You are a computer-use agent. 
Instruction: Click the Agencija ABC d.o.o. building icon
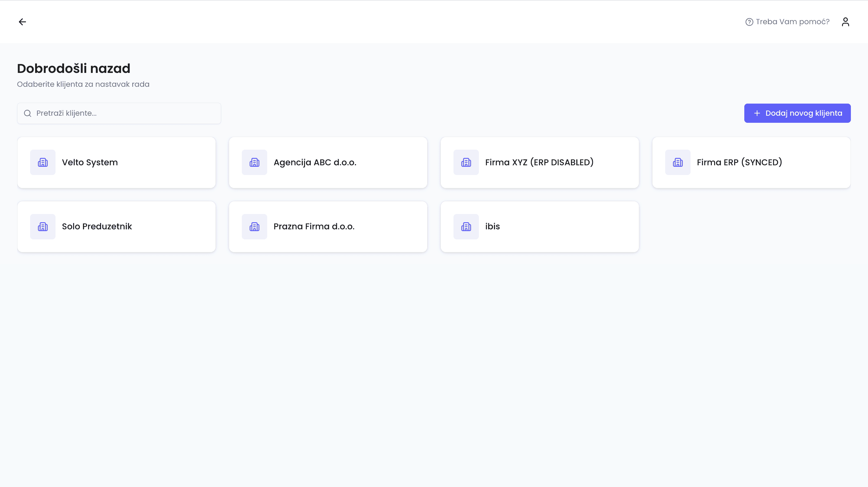(x=254, y=162)
